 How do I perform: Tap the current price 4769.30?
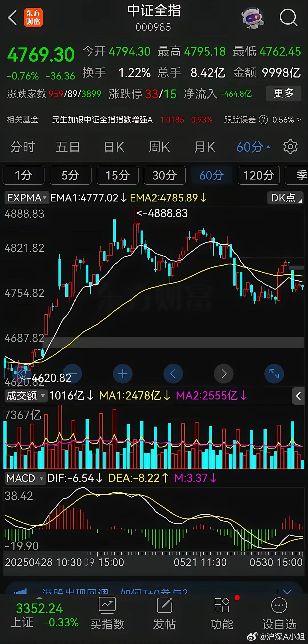tap(41, 55)
